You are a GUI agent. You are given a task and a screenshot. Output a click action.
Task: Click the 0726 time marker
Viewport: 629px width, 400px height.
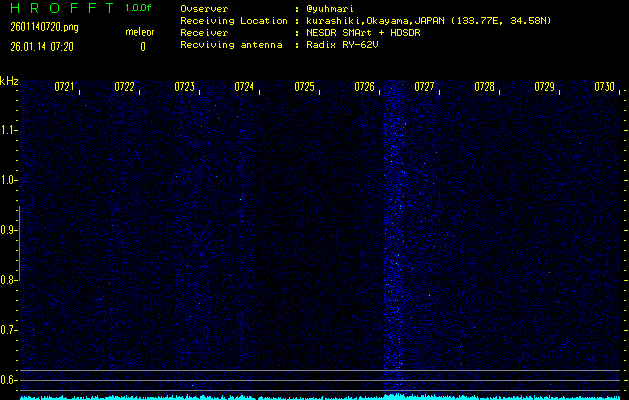point(364,87)
